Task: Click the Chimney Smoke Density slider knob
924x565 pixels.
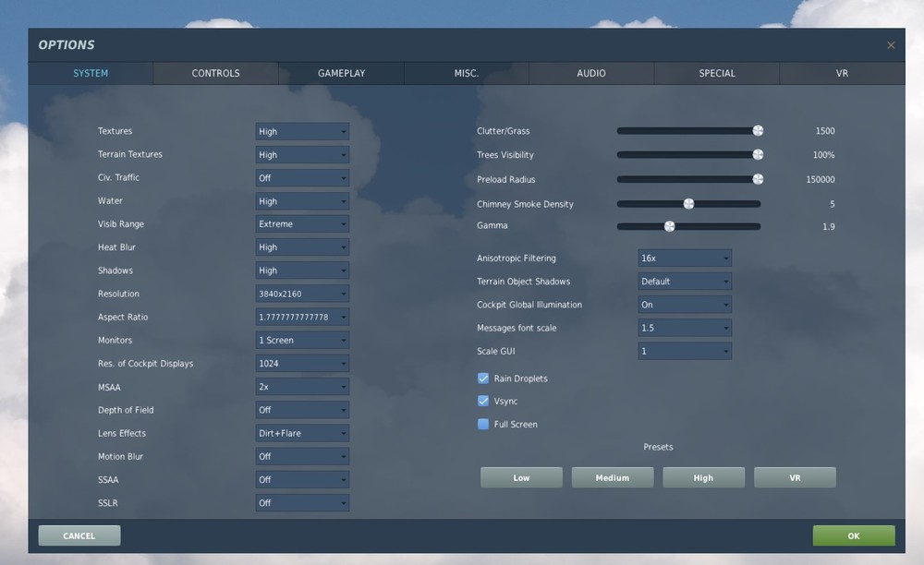Action: pyautogui.click(x=688, y=204)
